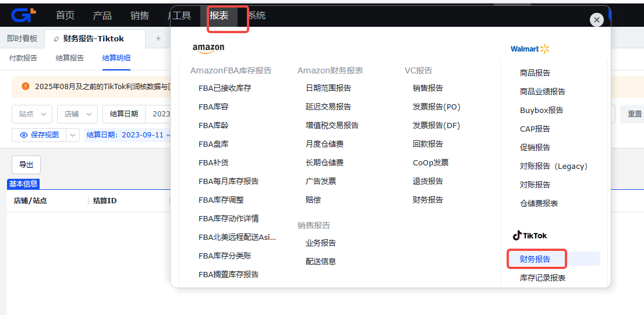This screenshot has height=315, width=644.
Task: Open FBA盘库 report
Action: pyautogui.click(x=214, y=144)
